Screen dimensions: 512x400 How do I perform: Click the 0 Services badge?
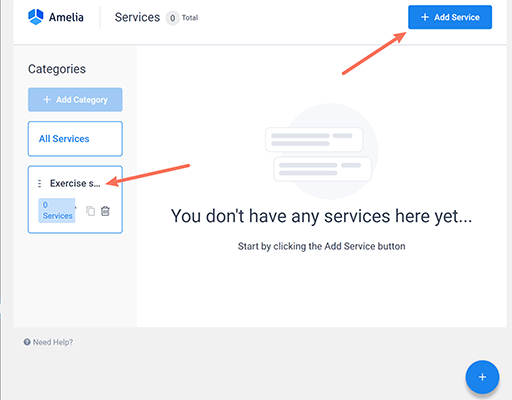pyautogui.click(x=57, y=210)
